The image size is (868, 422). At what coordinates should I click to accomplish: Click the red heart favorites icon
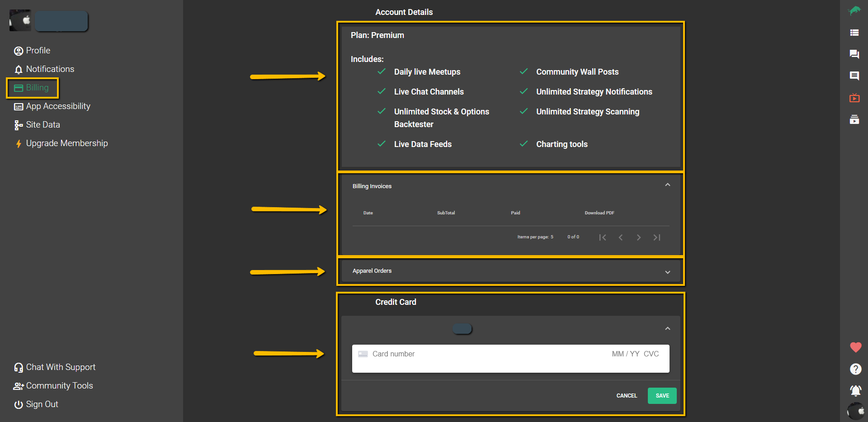coord(856,347)
